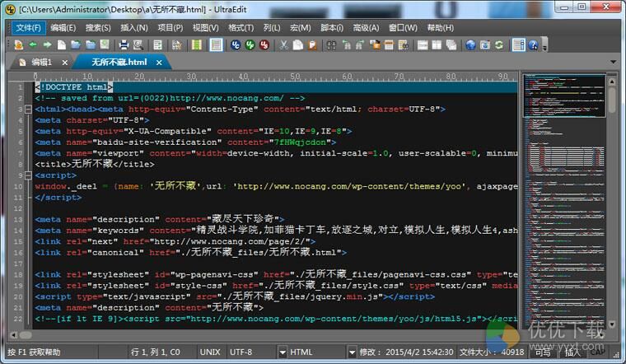Click the 文件大小: 40918 status entry
The width and height of the screenshot is (626, 364).
tap(492, 352)
